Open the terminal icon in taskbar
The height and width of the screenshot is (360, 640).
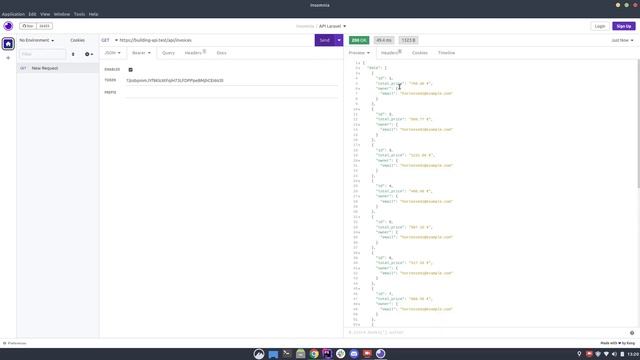(287, 354)
